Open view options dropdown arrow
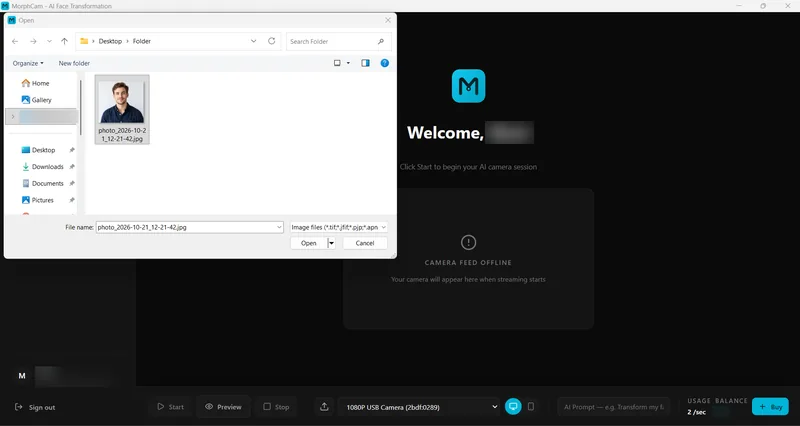Screen dimensions: 800x426 point(348,63)
